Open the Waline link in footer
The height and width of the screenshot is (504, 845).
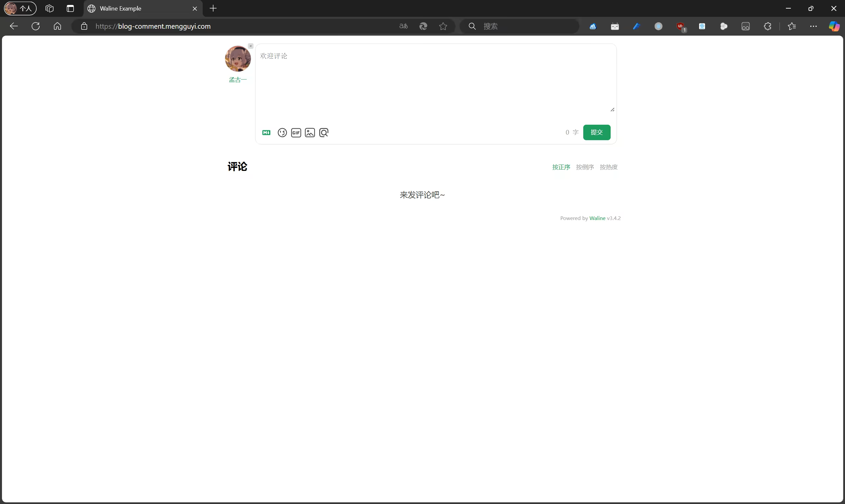(597, 218)
